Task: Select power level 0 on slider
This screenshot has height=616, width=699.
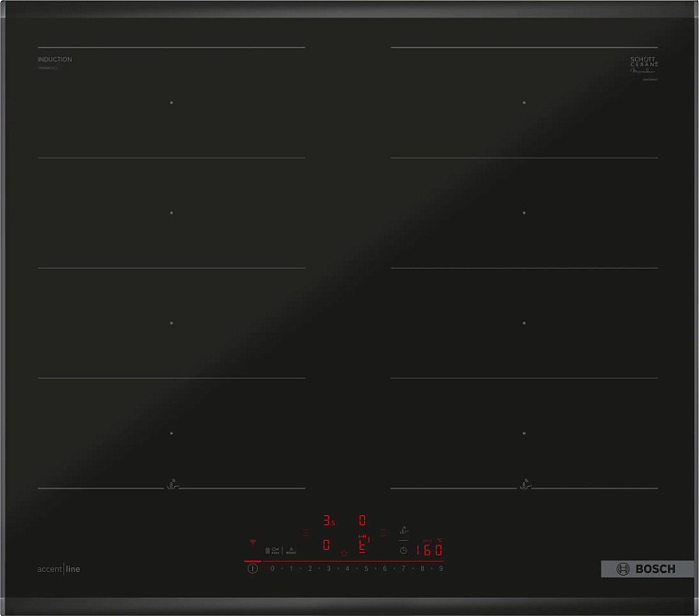Action: pos(272,568)
